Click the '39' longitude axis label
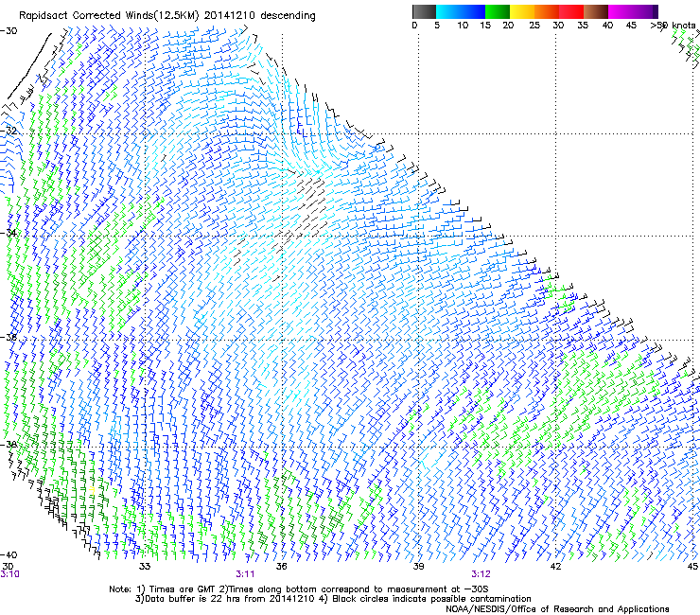The width and height of the screenshot is (700, 615). (x=418, y=567)
